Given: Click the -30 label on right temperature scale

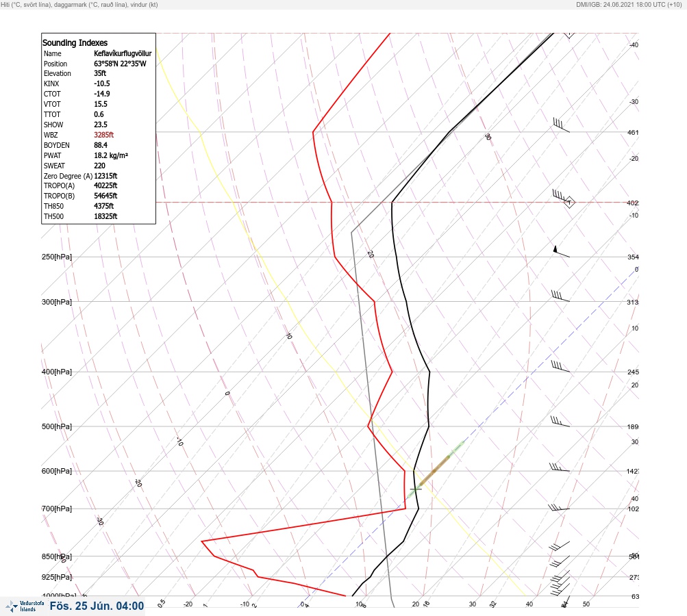Looking at the screenshot, I should click(634, 101).
